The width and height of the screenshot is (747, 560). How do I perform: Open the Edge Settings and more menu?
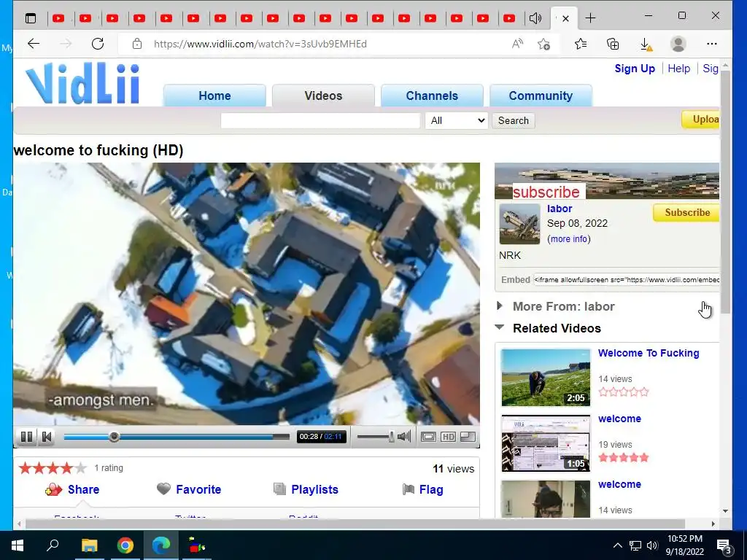(x=712, y=44)
